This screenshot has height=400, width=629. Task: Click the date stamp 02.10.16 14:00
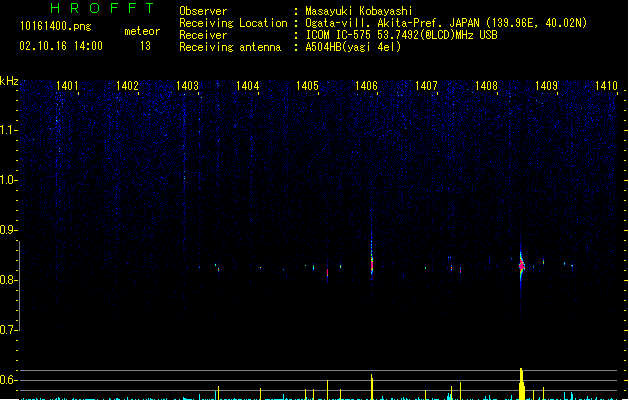pyautogui.click(x=61, y=46)
